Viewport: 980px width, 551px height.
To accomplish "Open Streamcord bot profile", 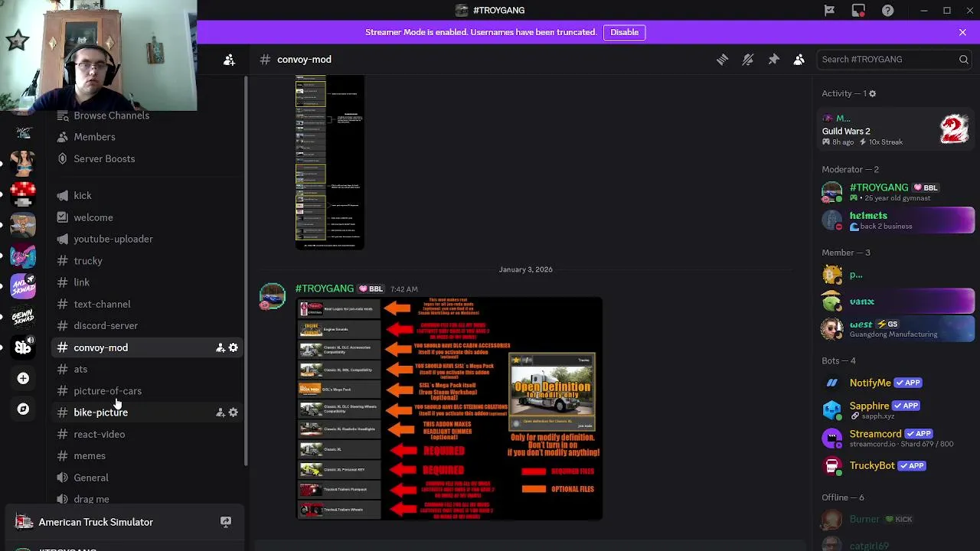I will 896,438.
